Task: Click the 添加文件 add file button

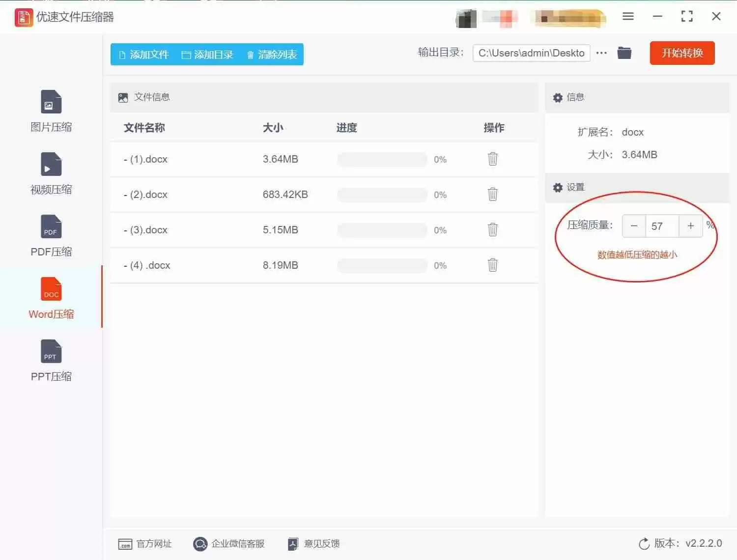Action: click(x=143, y=55)
